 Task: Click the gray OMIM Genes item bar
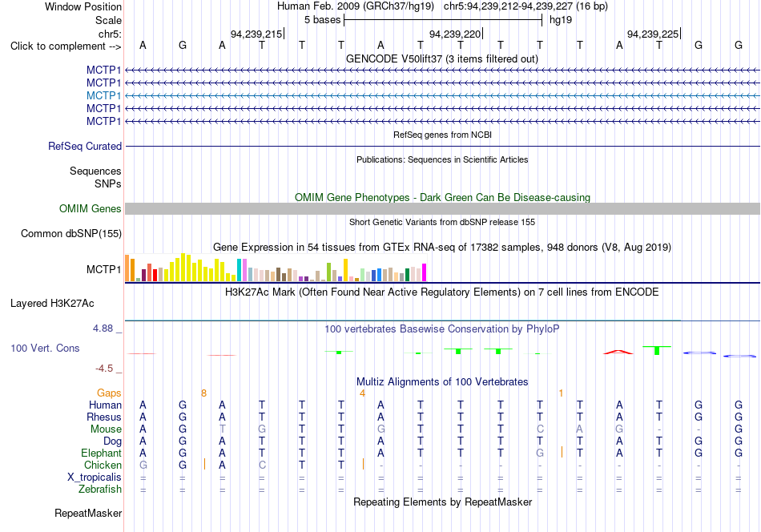tap(442, 209)
